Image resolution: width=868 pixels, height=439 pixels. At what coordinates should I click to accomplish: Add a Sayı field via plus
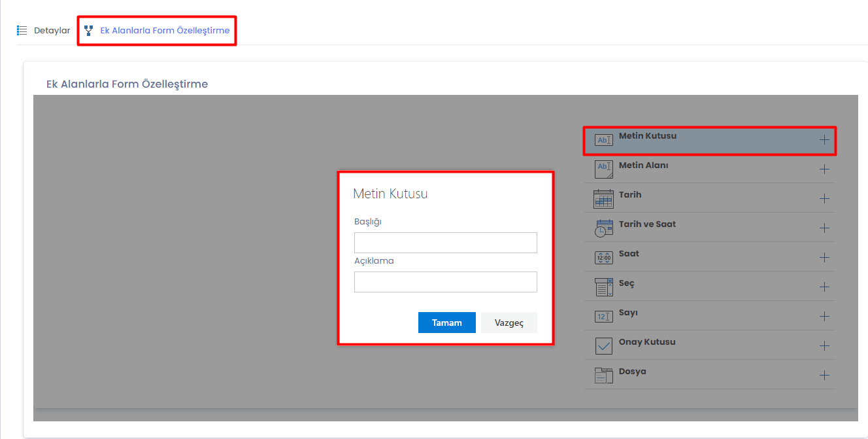coord(824,316)
